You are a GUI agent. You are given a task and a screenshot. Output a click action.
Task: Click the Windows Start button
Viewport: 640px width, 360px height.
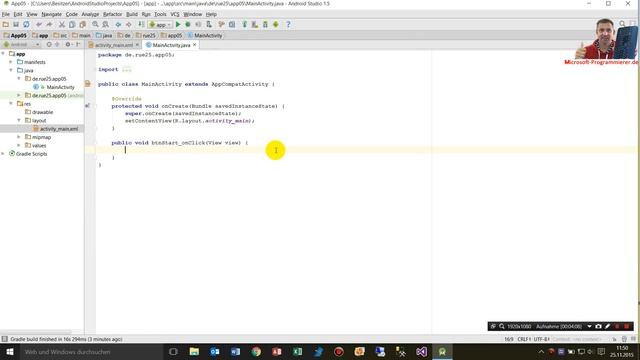point(10,351)
